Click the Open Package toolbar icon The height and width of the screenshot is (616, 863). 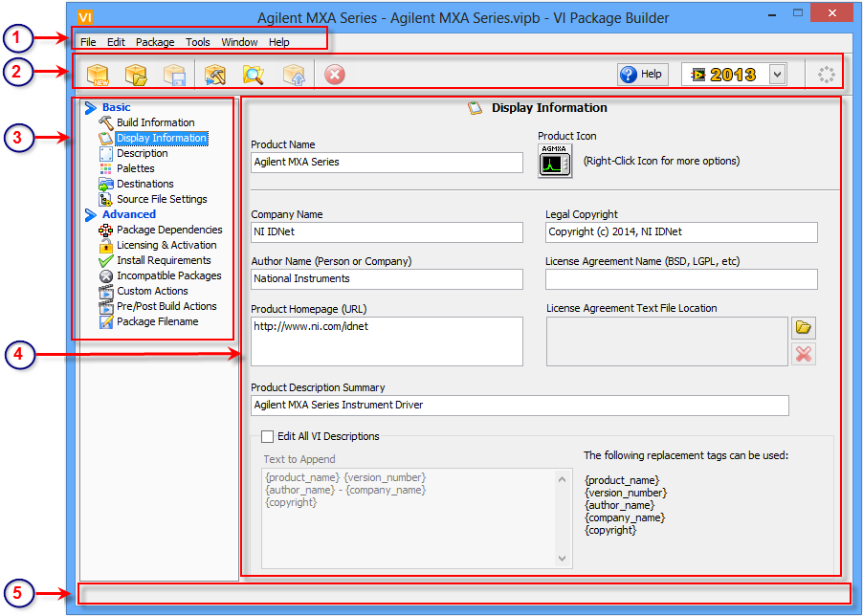(136, 75)
